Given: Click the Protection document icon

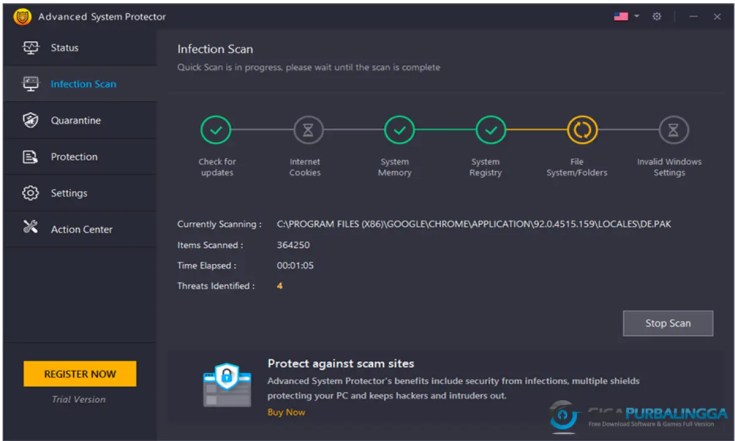Looking at the screenshot, I should coord(30,157).
